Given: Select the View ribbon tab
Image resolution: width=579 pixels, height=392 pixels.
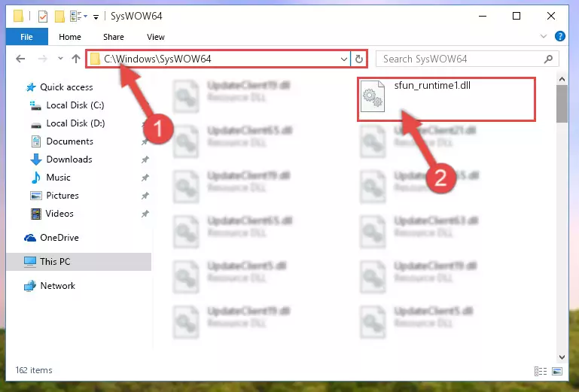Looking at the screenshot, I should [x=155, y=37].
